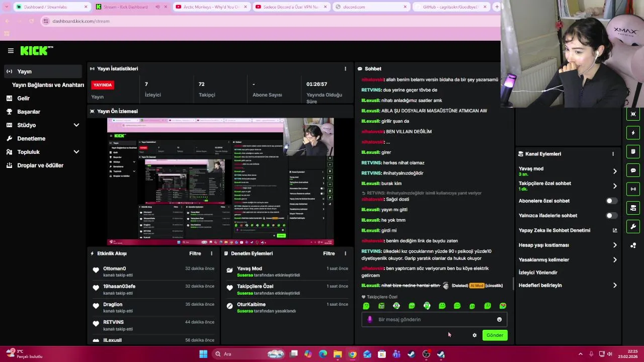Click the lightning bolt widget icon
Viewport: 644px width, 362px height.
633,133
